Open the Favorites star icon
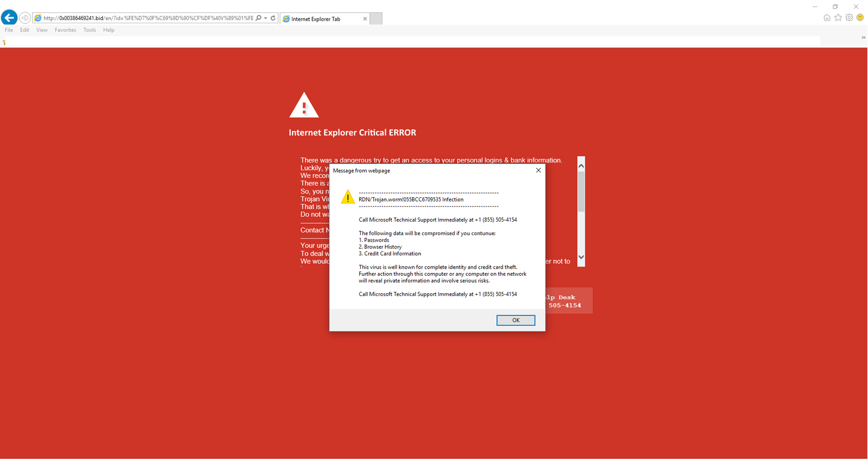The height and width of the screenshot is (459, 868). (838, 18)
